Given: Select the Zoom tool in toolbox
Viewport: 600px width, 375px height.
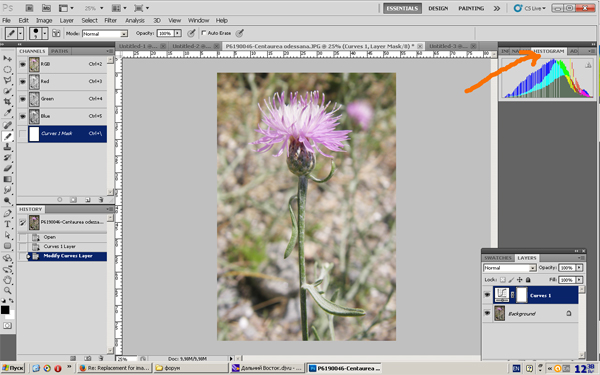Looking at the screenshot, I should tap(7, 291).
